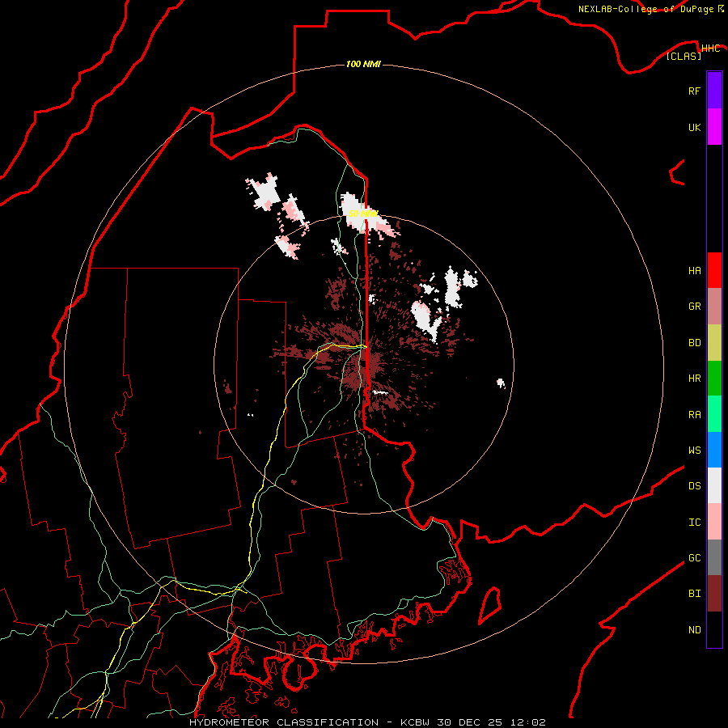Select the WS blue legend swatch
This screenshot has height=728, width=728.
(x=714, y=450)
